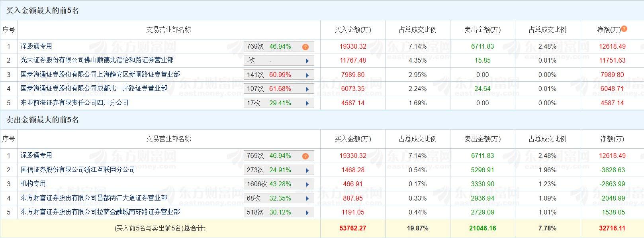Click question mark icon in sell-table 深股通专用 row
Viewport: 644px width, 238px height.
(305, 156)
